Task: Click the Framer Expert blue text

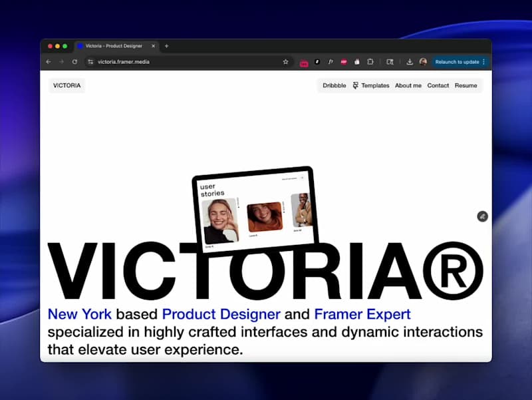Action: [362, 314]
